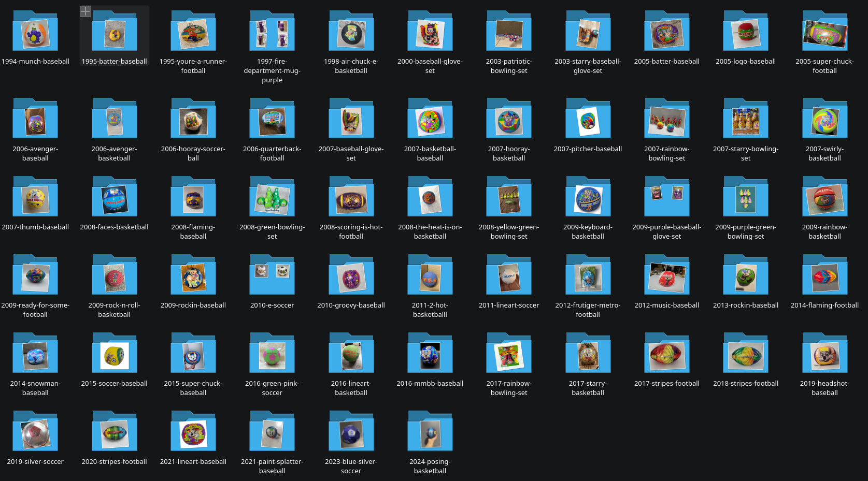Toggle selection plus marker on 1995-batter-baseball

click(x=86, y=11)
